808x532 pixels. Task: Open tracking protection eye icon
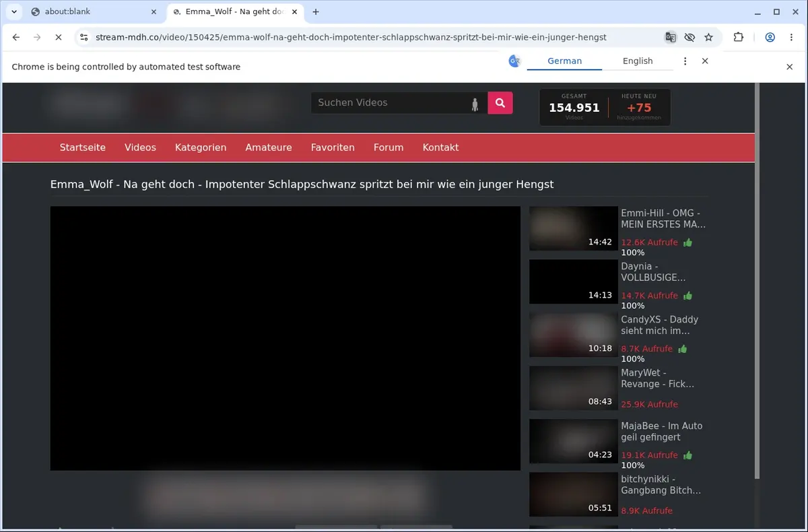(689, 38)
